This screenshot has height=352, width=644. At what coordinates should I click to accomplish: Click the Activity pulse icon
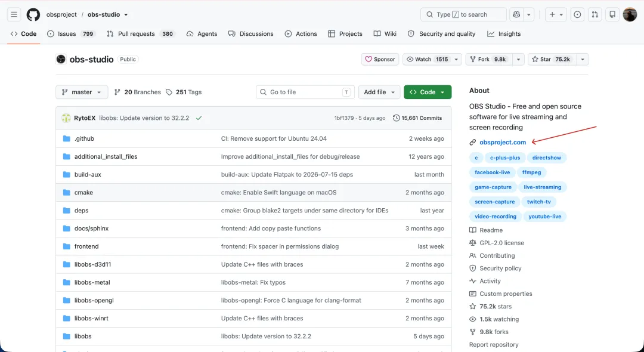click(x=473, y=281)
